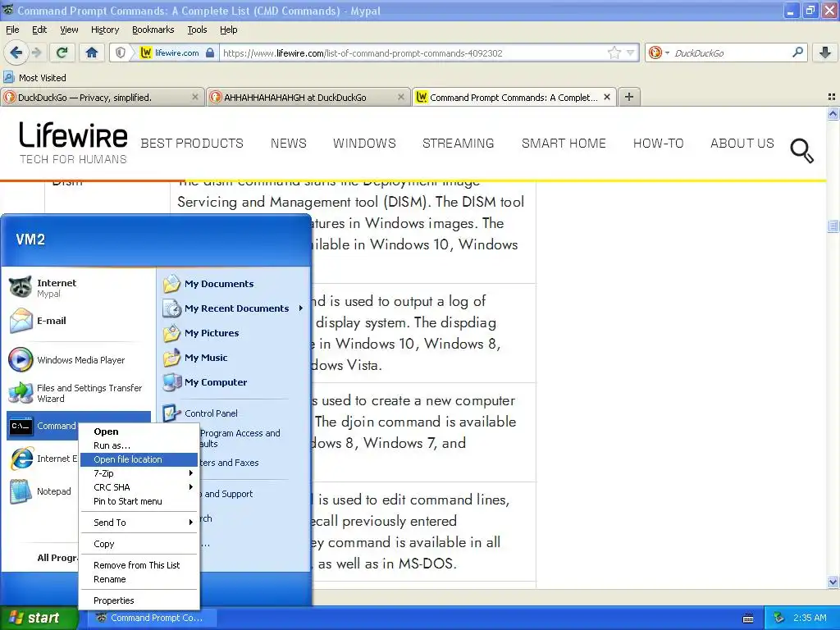
Task: Choose Run as... in the context menu
Action: point(139,445)
